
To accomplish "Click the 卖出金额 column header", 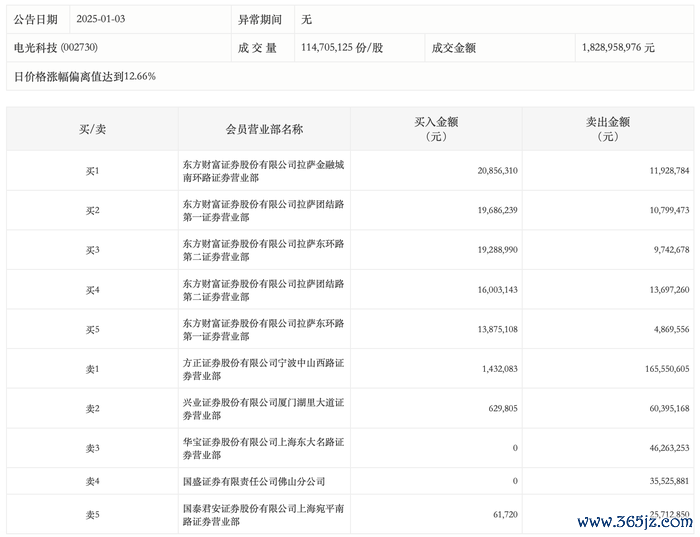I will tap(608, 129).
